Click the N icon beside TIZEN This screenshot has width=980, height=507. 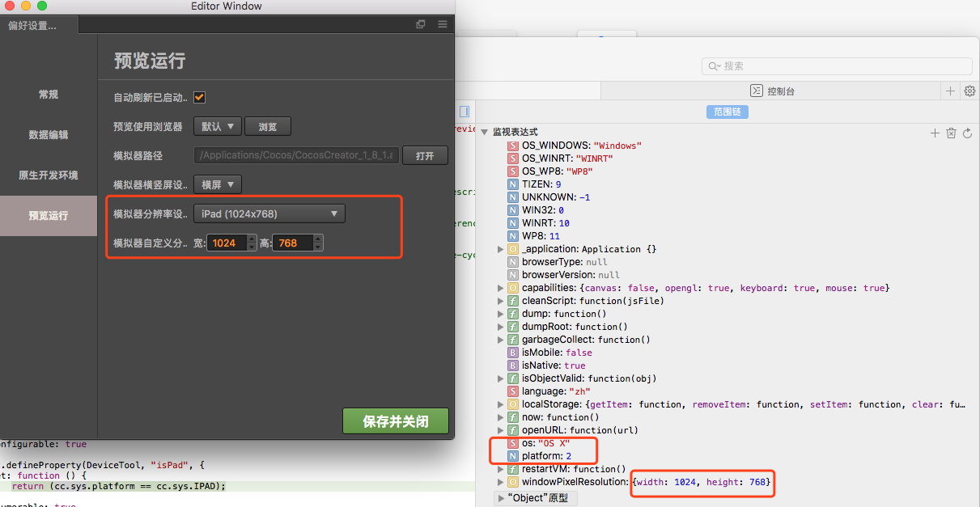tap(513, 184)
